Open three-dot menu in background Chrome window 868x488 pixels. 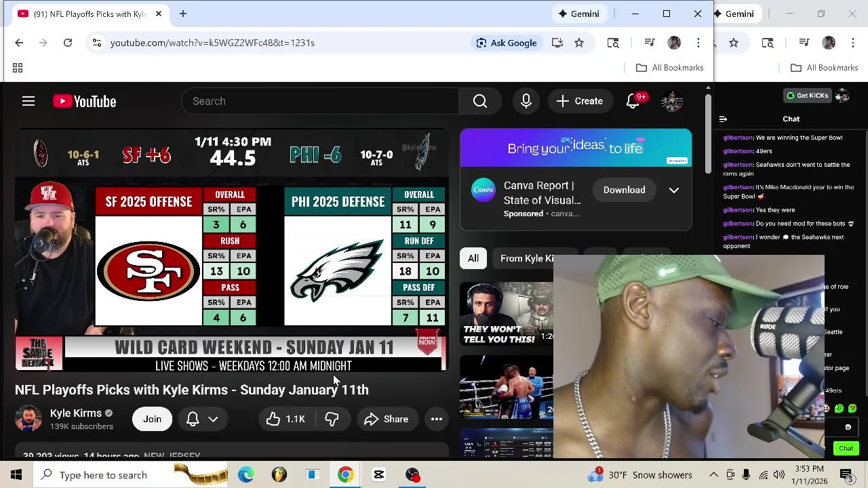pyautogui.click(x=853, y=43)
